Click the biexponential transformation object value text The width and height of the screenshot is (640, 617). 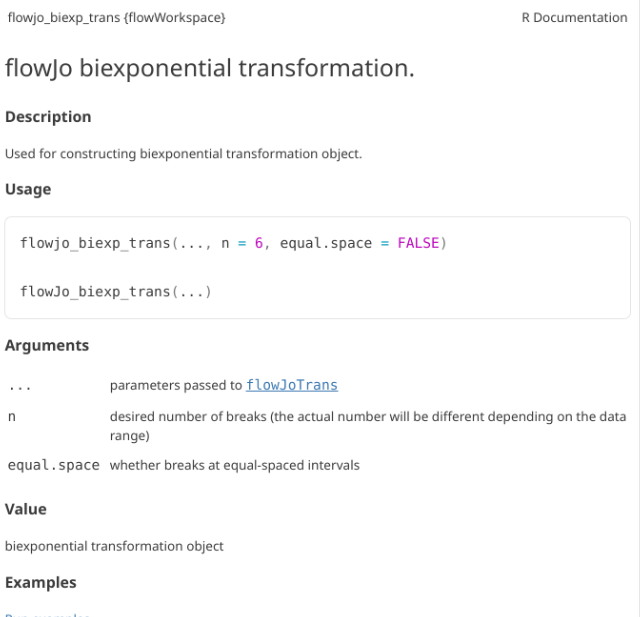click(x=114, y=546)
